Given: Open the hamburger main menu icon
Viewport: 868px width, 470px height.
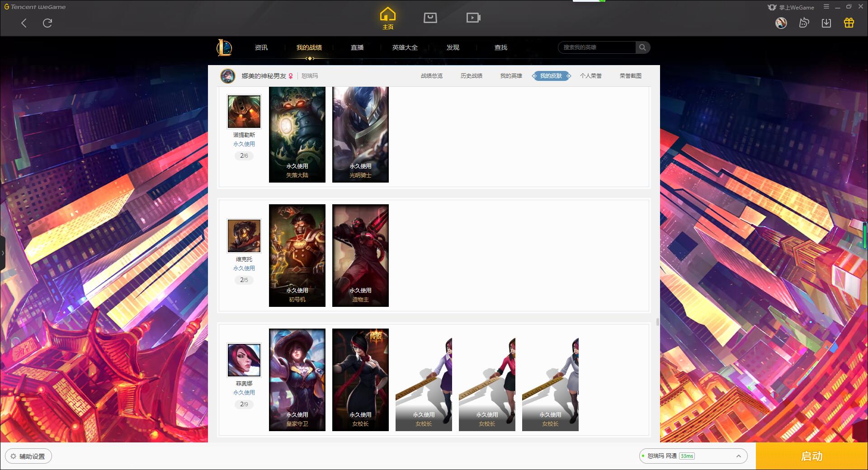Looking at the screenshot, I should [x=826, y=7].
